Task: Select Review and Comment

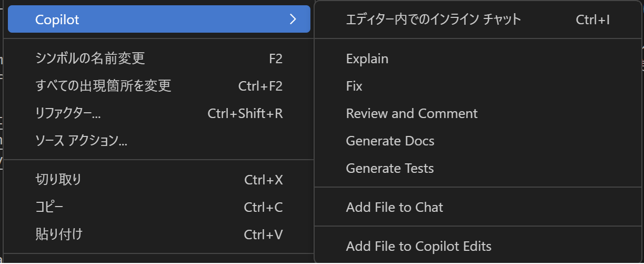Action: pos(411,114)
